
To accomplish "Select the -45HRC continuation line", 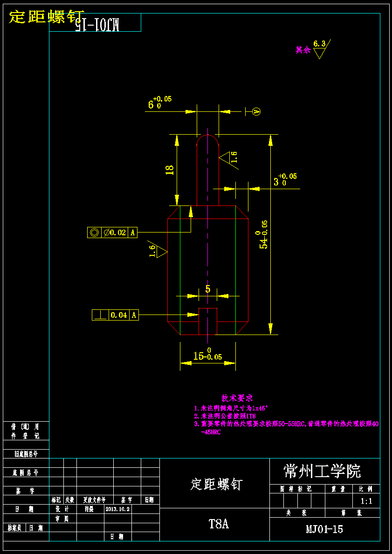I will click(210, 432).
